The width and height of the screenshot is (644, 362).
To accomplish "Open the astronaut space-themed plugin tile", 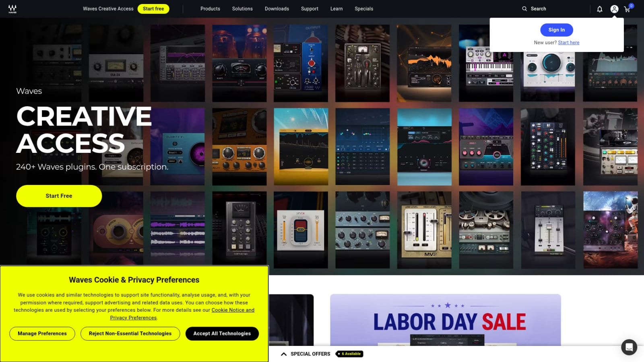I will tap(610, 230).
